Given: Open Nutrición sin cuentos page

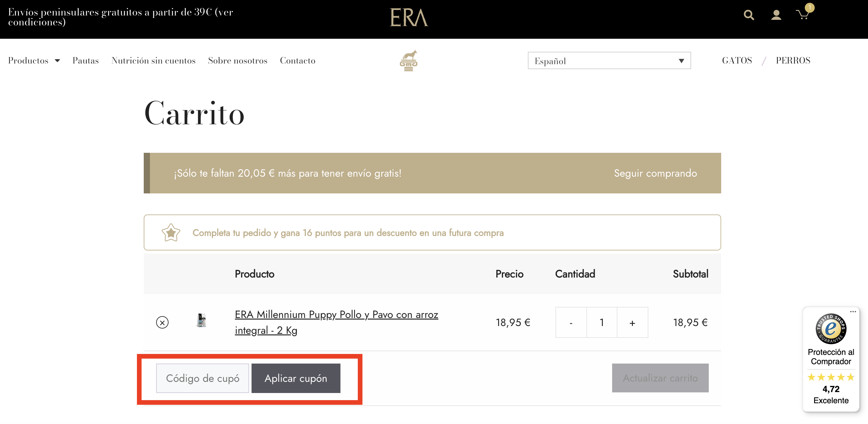Looking at the screenshot, I should pos(153,61).
